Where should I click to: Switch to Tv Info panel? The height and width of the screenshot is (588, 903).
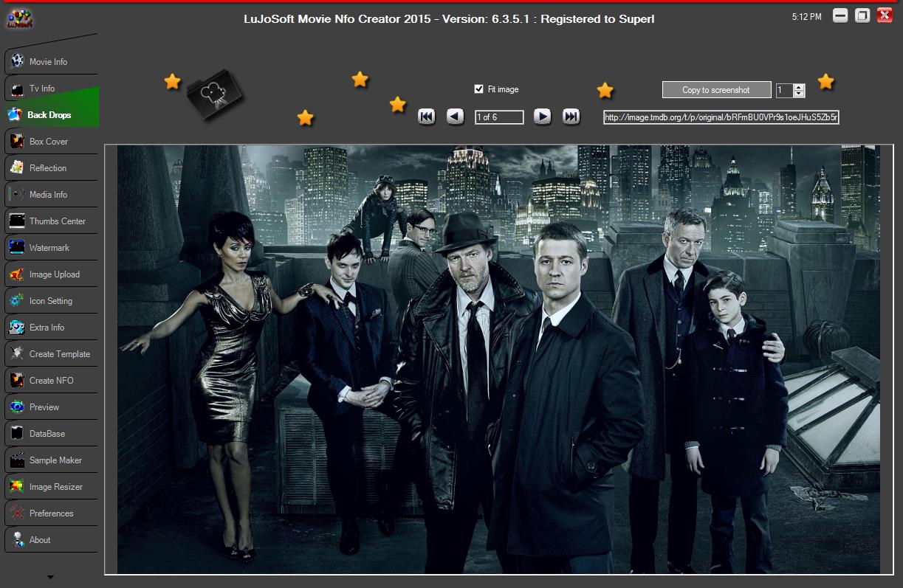point(51,88)
